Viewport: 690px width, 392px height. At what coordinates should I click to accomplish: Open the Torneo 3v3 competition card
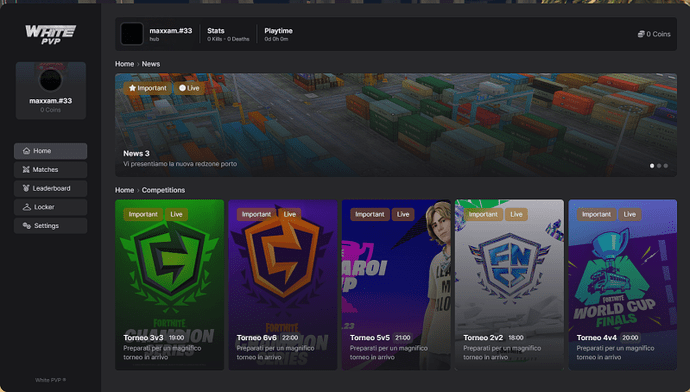169,285
